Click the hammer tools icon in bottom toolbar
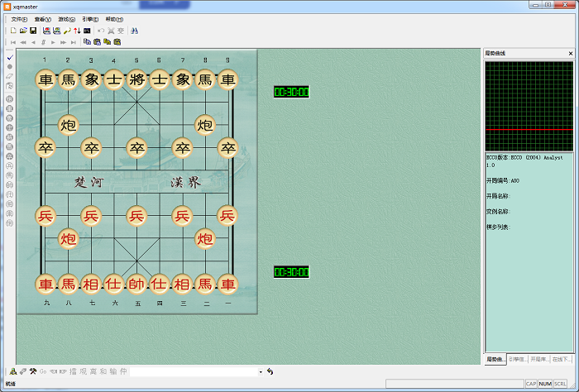 coord(33,371)
